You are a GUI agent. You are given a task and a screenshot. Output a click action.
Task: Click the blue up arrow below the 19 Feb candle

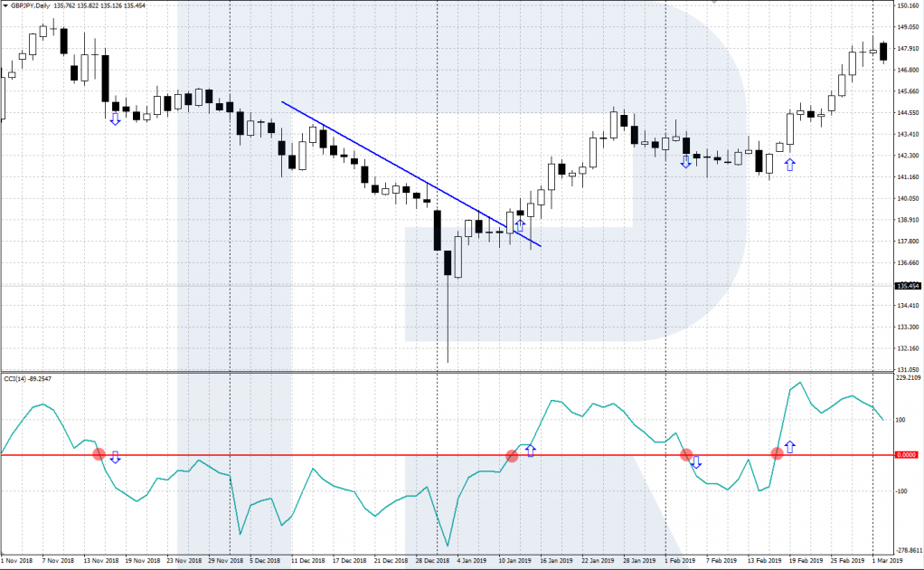(789, 165)
